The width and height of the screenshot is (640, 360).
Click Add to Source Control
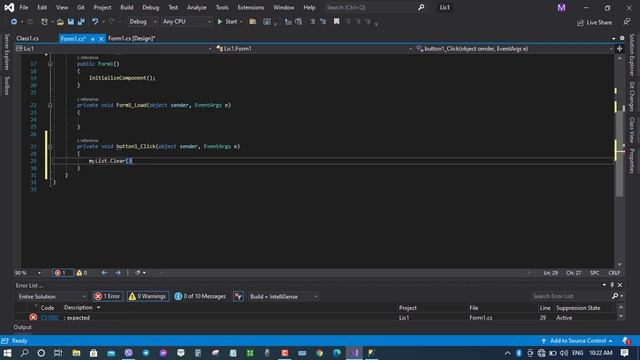pos(577,340)
